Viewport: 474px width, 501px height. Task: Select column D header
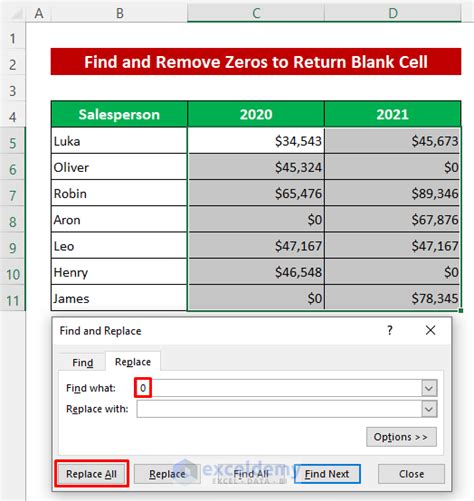(393, 13)
